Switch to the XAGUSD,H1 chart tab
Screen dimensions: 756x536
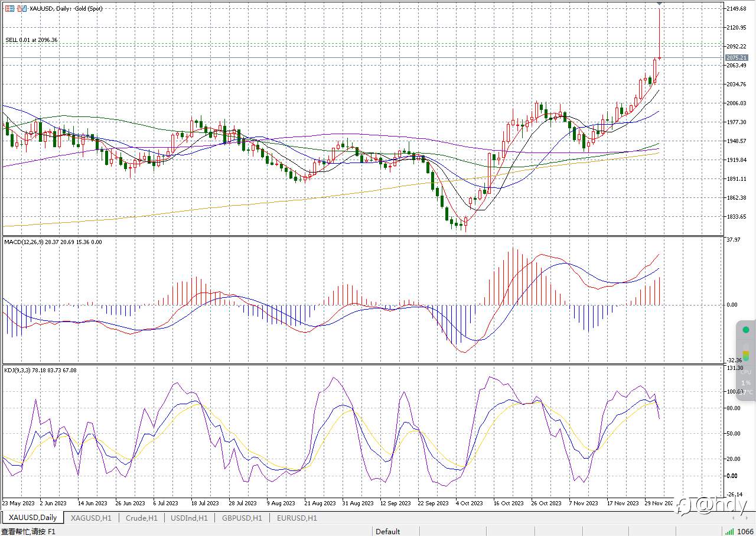pyautogui.click(x=91, y=518)
